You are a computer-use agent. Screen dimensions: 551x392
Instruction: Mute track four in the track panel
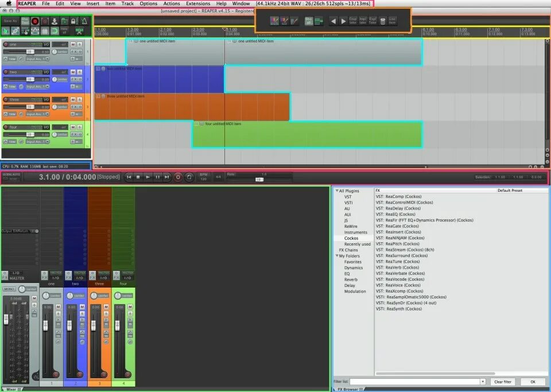[73, 127]
